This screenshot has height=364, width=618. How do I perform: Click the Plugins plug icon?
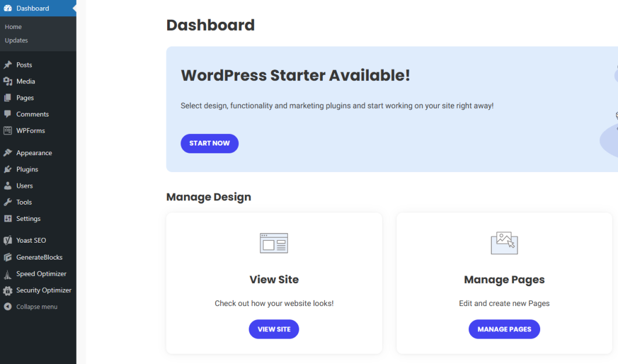(7, 169)
